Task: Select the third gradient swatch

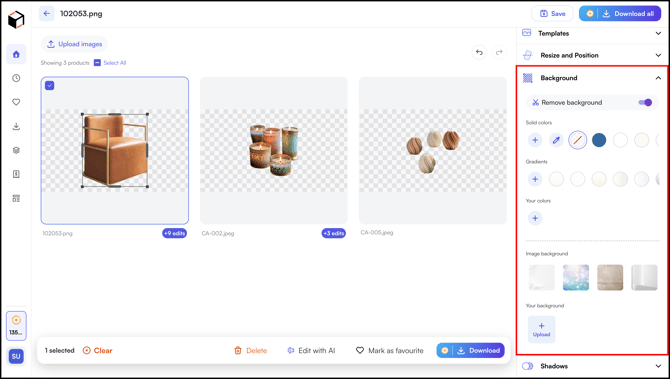Action: coord(599,179)
